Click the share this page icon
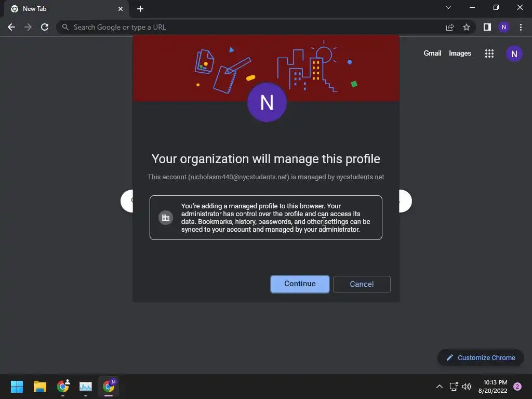Viewport: 532px width, 399px height. [x=450, y=27]
